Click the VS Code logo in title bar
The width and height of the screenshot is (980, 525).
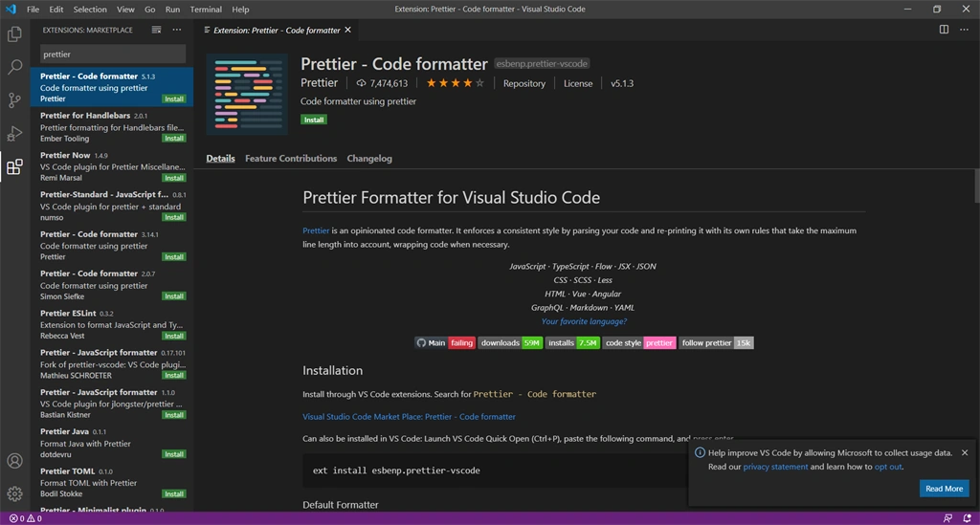[11, 10]
